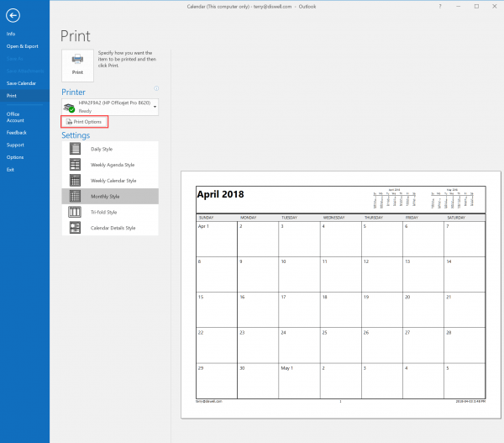
Task: Click the back arrow circle icon
Action: pyautogui.click(x=13, y=15)
